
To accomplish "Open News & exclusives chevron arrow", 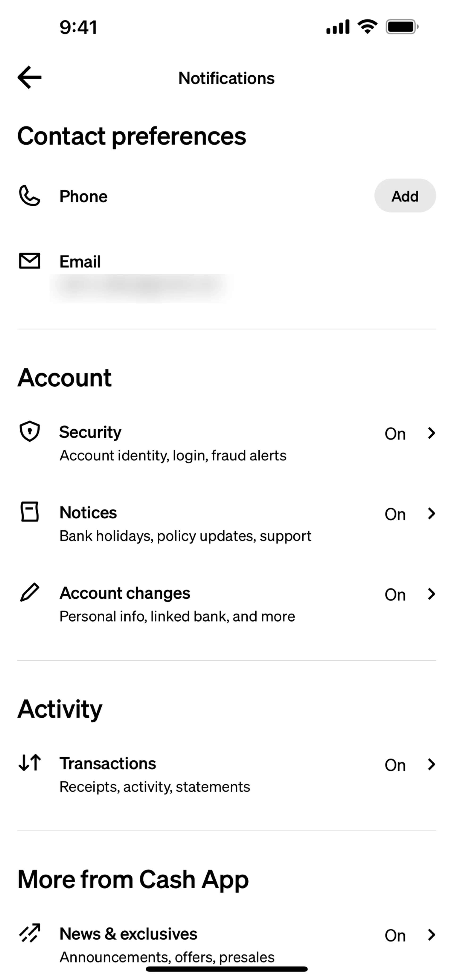I will point(431,935).
